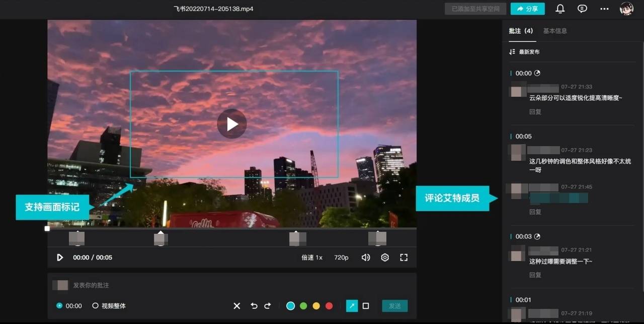Change sort order 最新发布
The height and width of the screenshot is (324, 644).
coord(524,52)
